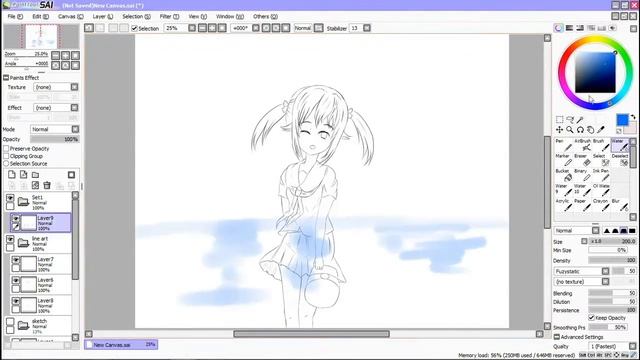
Task: Activate the Hand pan tool
Action: (591, 130)
